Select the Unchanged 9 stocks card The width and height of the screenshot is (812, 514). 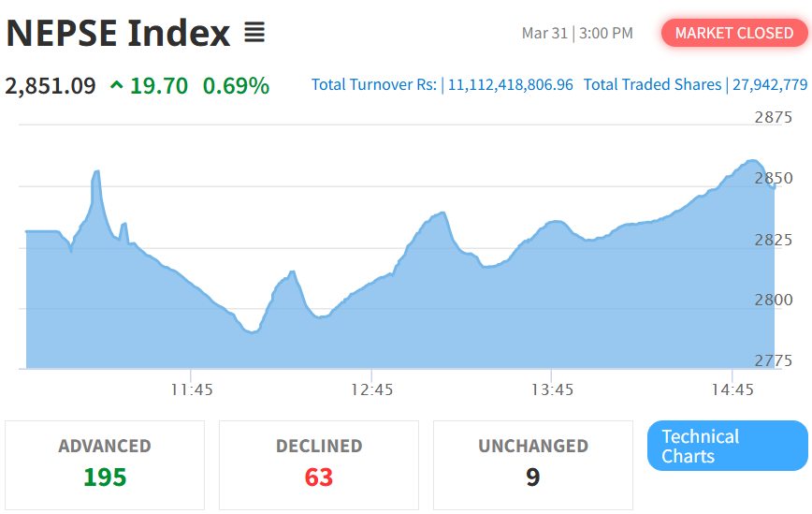(x=532, y=465)
